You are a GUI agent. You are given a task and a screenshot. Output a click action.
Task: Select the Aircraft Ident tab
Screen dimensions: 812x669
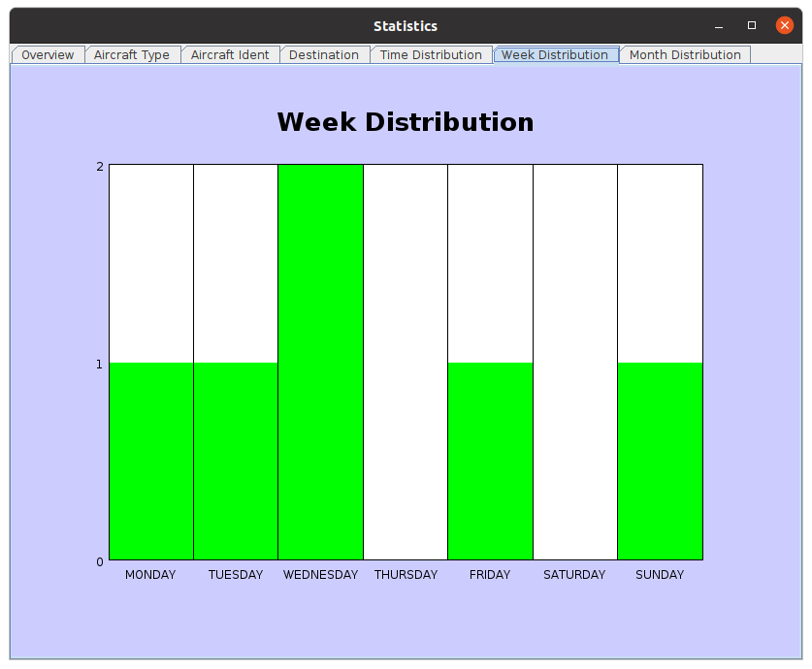click(230, 55)
